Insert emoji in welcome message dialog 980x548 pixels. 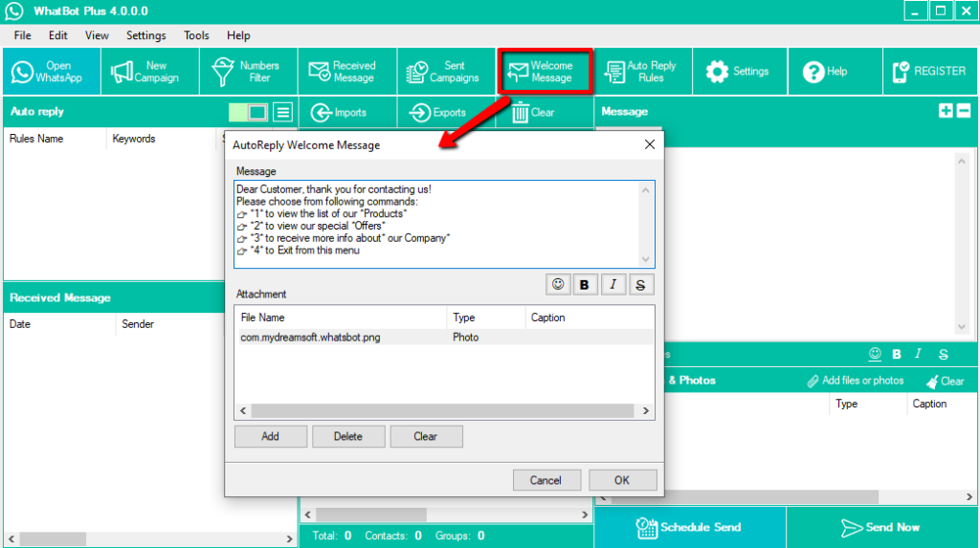(557, 285)
